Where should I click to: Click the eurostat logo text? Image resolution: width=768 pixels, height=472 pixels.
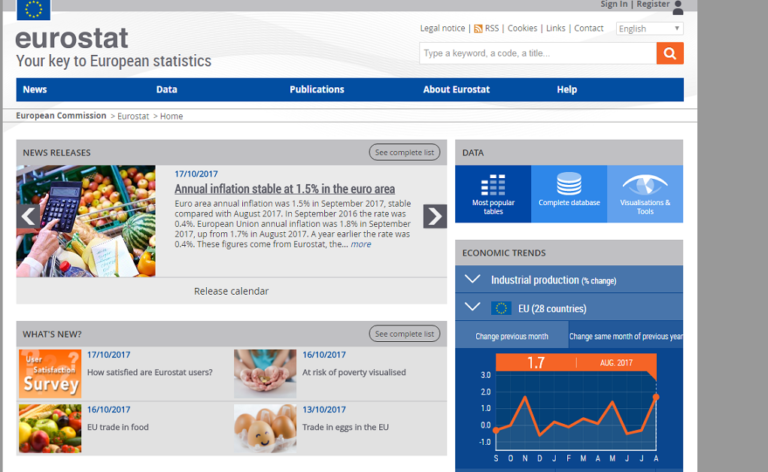(x=72, y=39)
